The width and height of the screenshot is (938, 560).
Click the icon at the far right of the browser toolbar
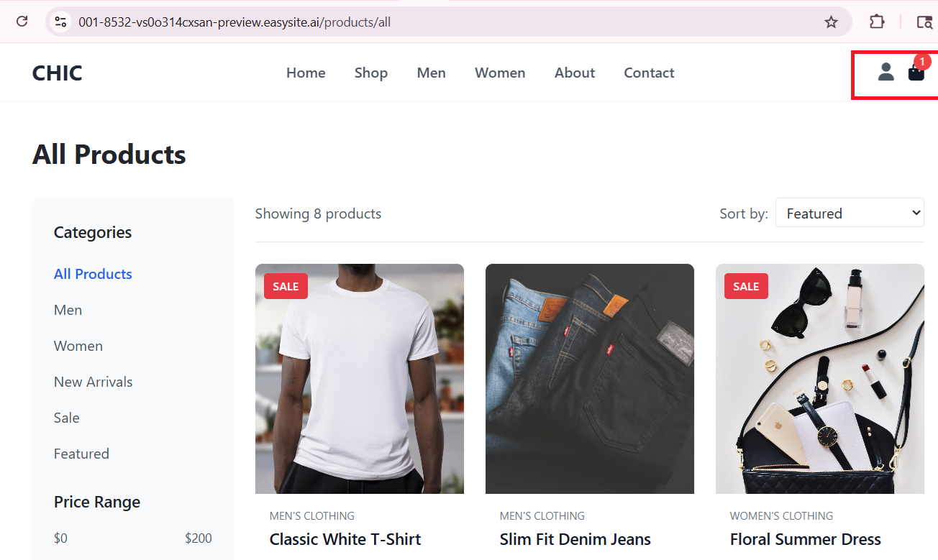click(x=924, y=22)
